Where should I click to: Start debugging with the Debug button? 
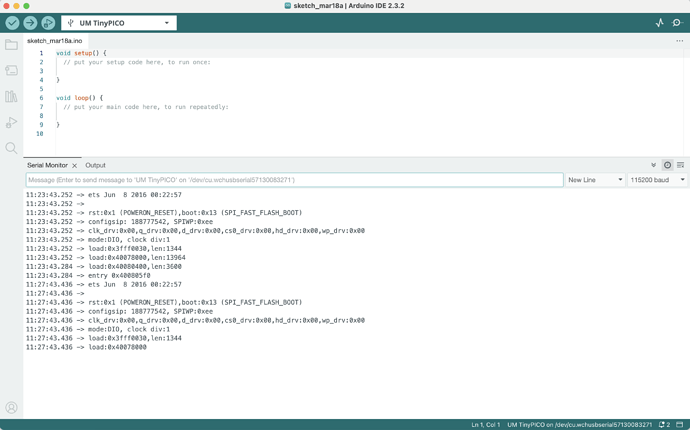coord(48,23)
